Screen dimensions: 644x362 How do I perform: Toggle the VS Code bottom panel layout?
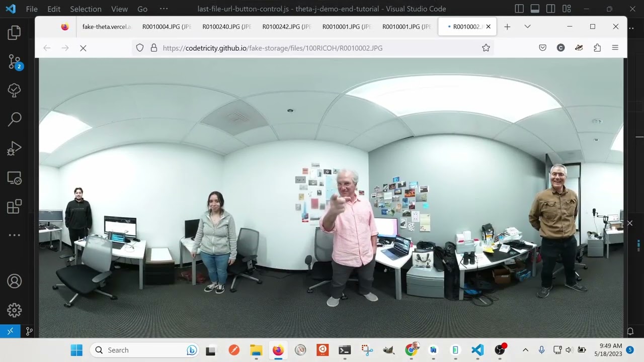coord(535,9)
